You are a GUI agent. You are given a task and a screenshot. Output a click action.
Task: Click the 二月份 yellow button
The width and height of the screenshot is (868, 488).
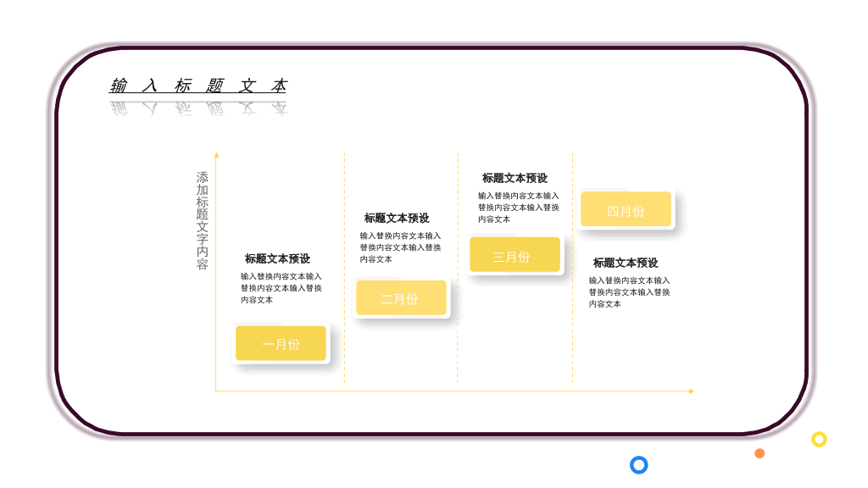point(401,298)
